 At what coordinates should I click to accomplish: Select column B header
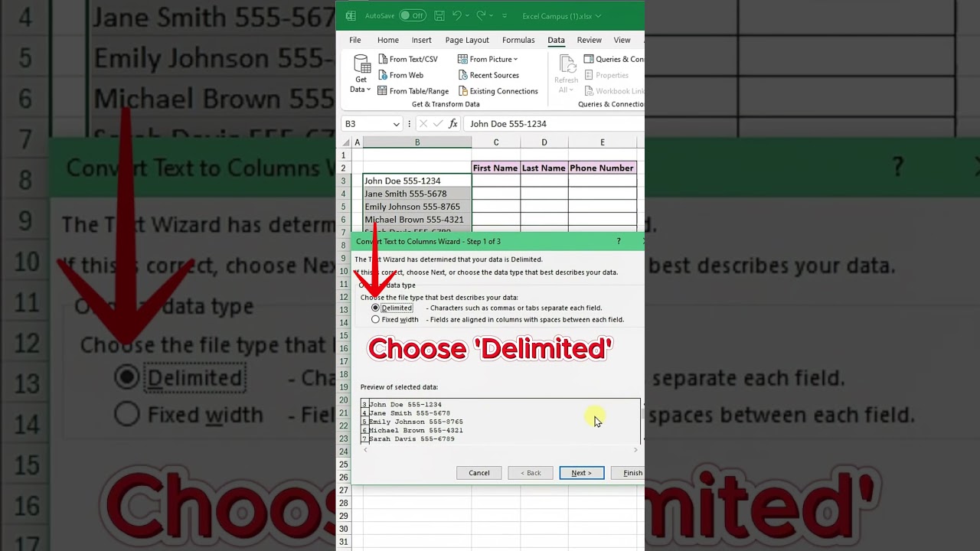[417, 142]
